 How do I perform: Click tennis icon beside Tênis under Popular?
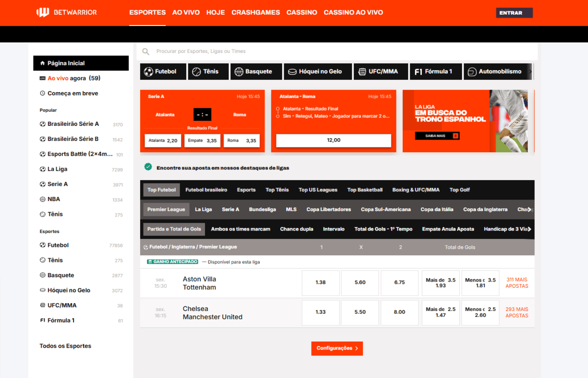43,214
